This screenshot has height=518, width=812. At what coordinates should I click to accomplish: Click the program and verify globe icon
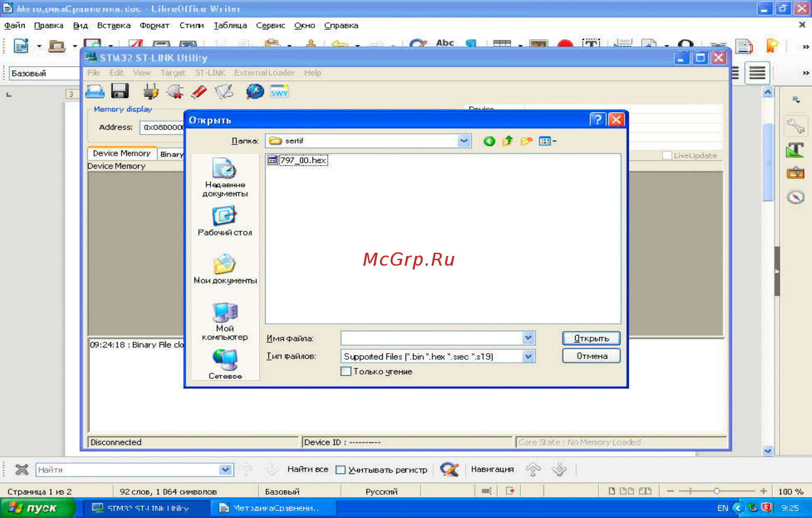click(255, 92)
